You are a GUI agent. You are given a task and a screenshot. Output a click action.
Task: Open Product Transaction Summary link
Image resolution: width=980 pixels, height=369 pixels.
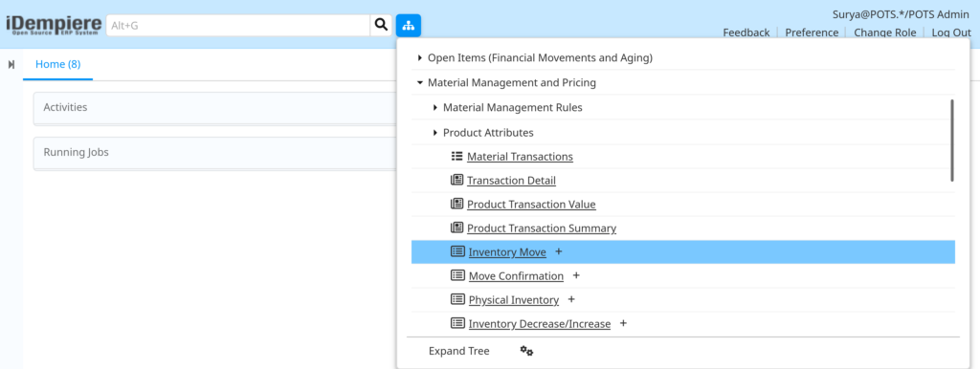coord(542,228)
